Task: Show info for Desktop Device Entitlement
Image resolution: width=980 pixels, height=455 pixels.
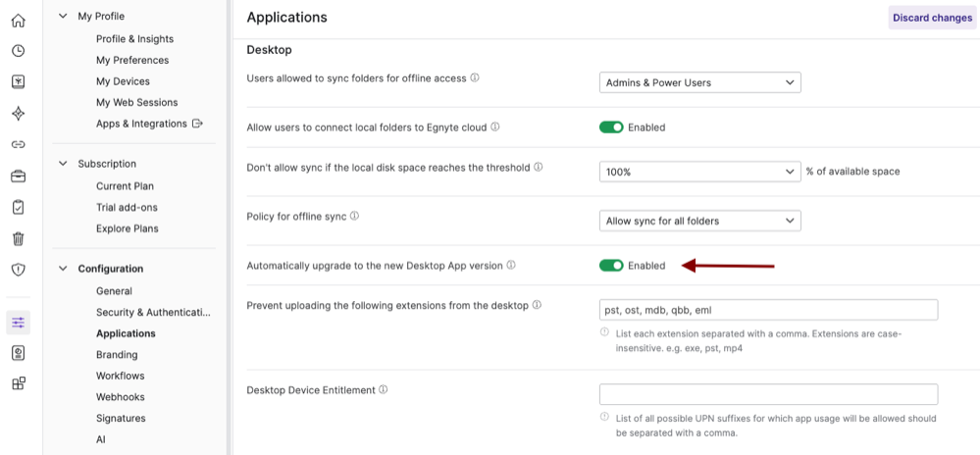Action: coord(384,389)
